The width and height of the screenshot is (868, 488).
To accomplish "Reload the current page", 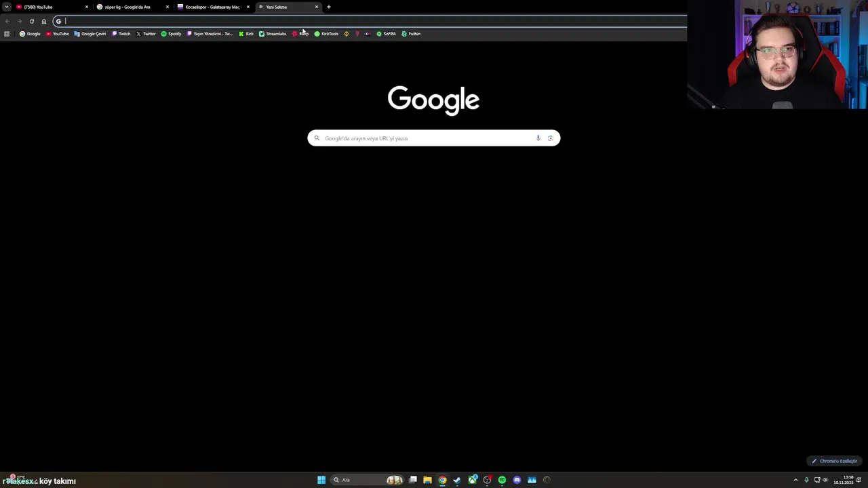I will pos(31,21).
